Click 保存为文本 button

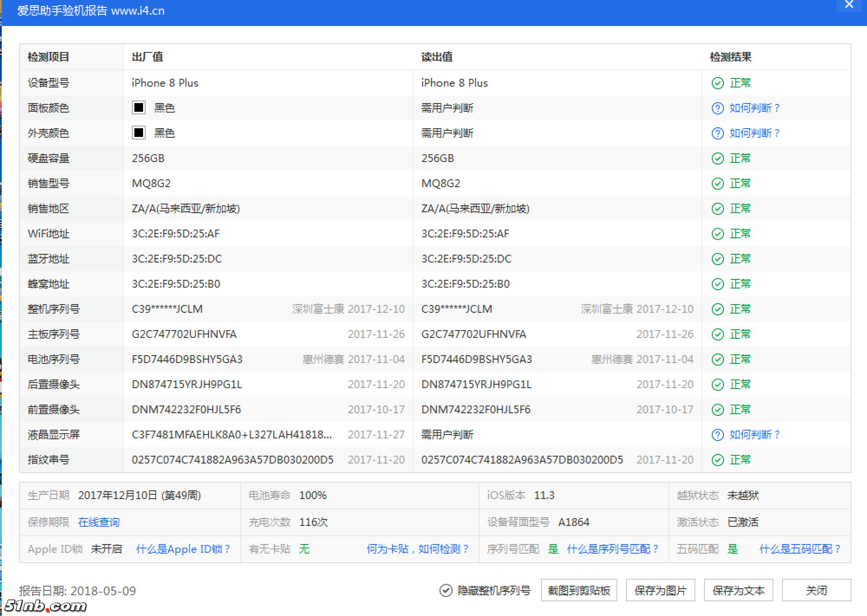click(739, 590)
